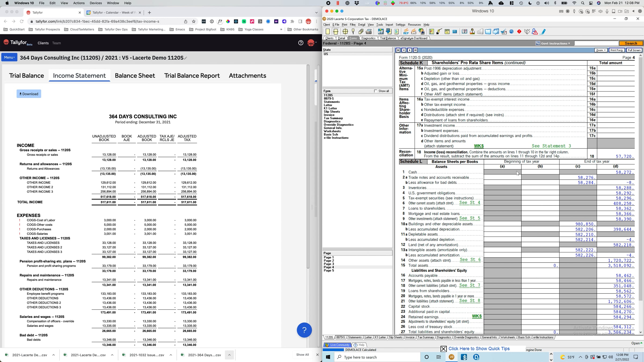This screenshot has width=644, height=362.
Task: Toggle the 'Show all' forms checkbox in Lacerte
Action: click(x=375, y=91)
